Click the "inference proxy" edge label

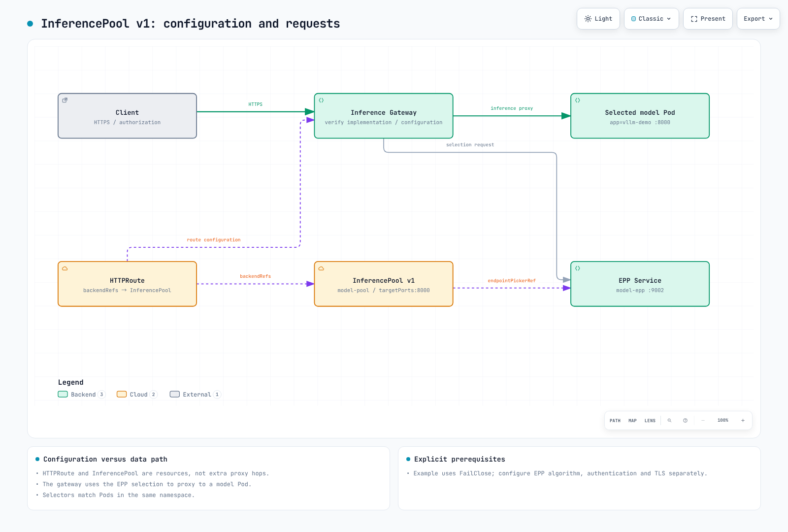click(x=512, y=108)
